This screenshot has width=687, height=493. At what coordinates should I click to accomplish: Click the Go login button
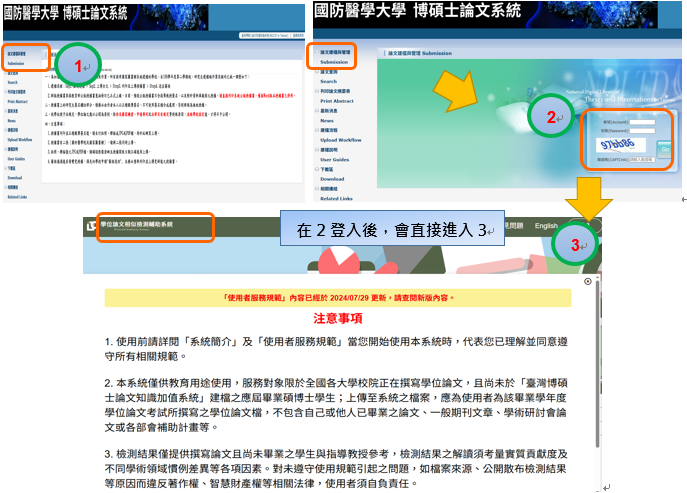(x=665, y=149)
